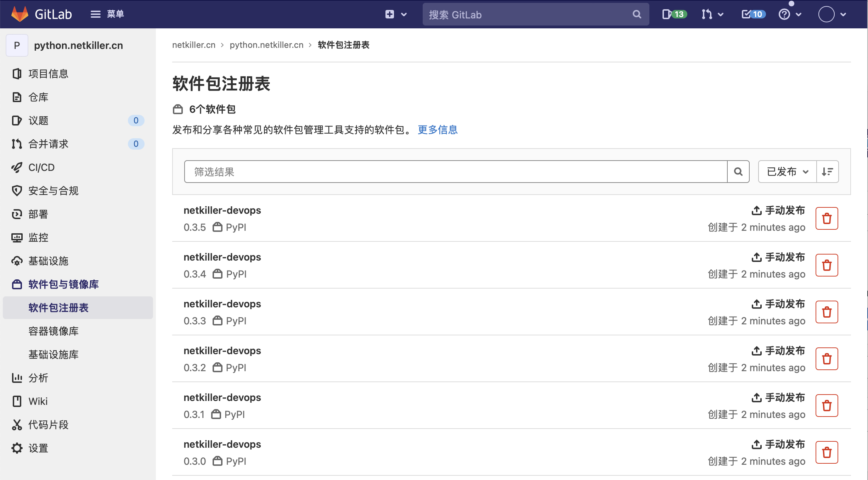Select 容器镜像库 in the sidebar
Image resolution: width=868 pixels, height=480 pixels.
point(53,331)
